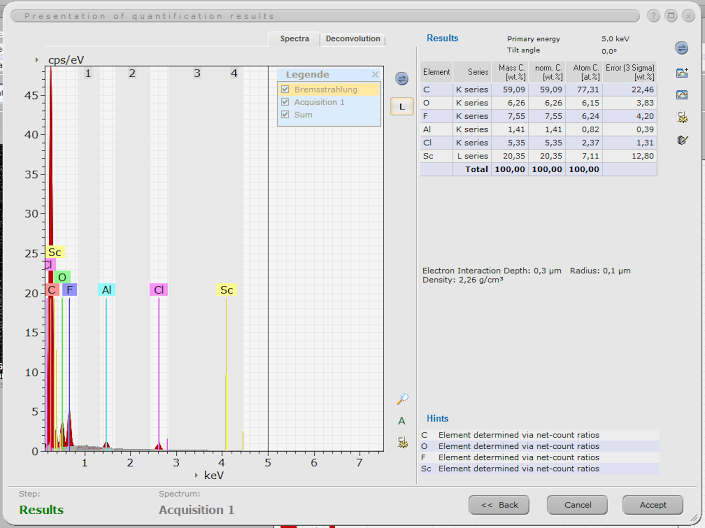
Task: Close the Legende panel
Action: [x=375, y=75]
